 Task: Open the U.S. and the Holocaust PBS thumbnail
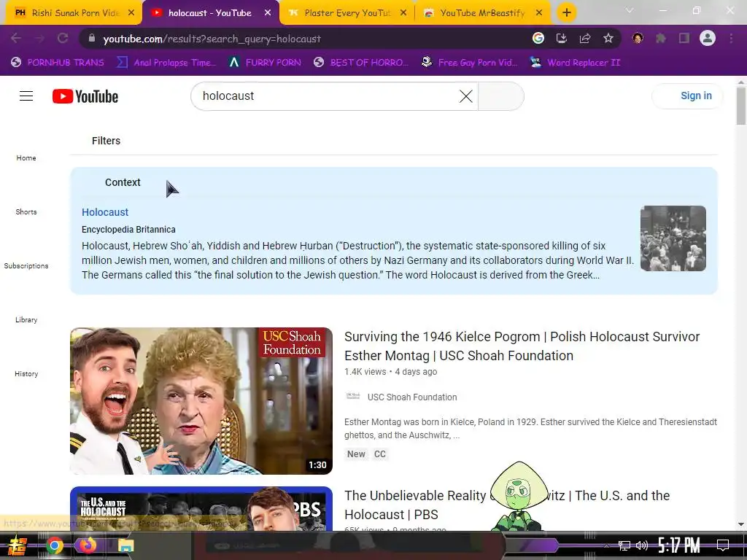[201, 508]
